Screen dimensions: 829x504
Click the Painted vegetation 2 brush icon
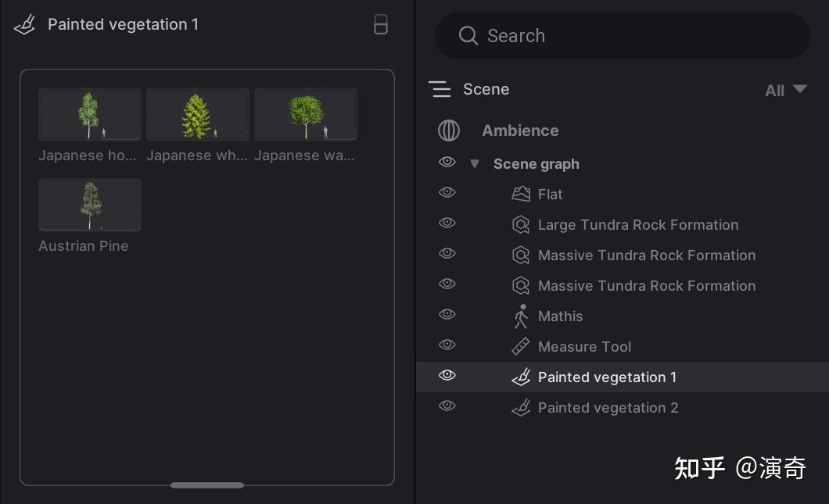coord(521,408)
